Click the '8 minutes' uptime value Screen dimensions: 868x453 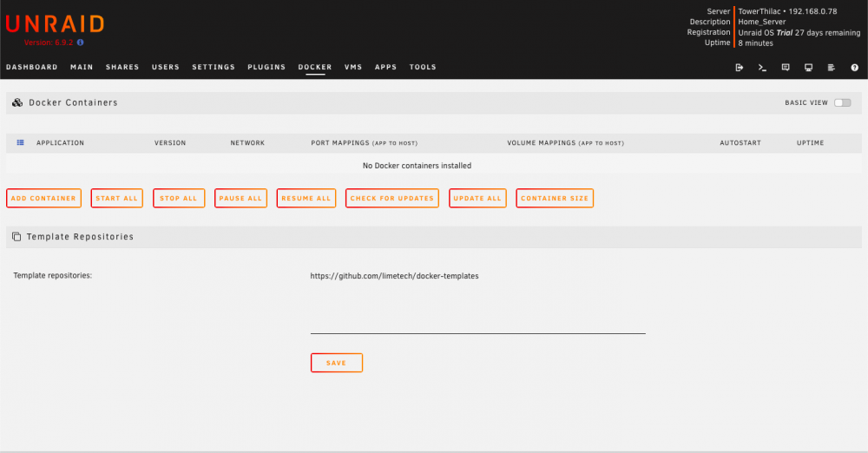756,43
